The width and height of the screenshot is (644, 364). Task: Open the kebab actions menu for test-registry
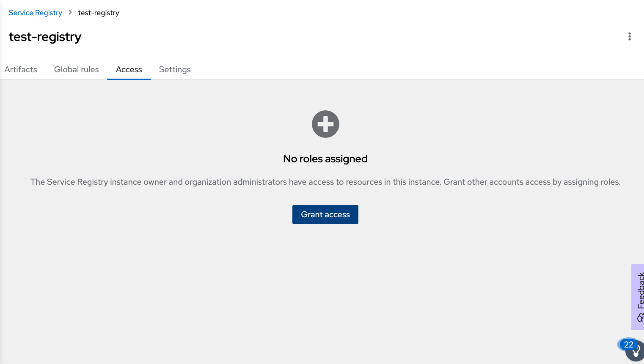coord(630,36)
